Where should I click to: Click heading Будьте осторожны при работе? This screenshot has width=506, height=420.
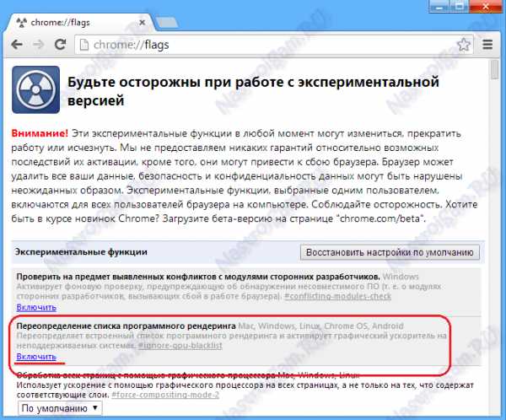253,91
